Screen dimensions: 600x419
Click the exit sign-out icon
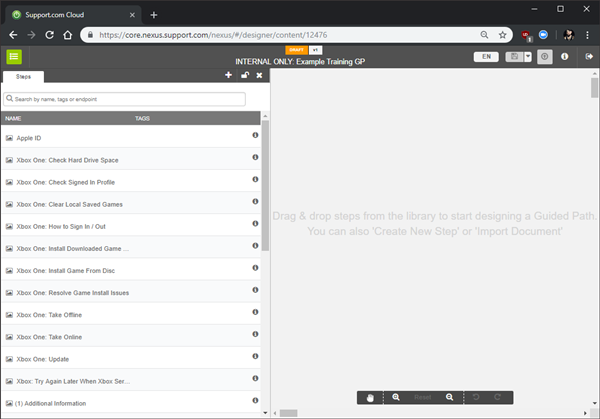[589, 57]
